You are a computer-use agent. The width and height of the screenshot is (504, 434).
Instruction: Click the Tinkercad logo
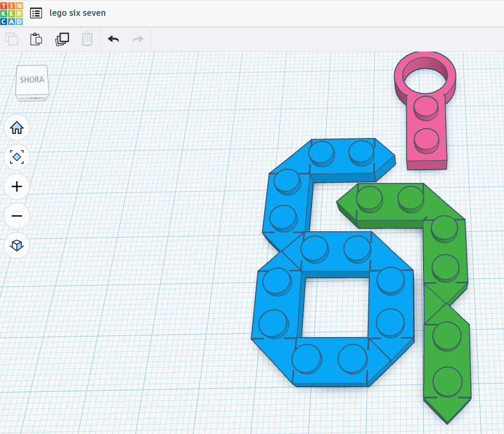point(12,13)
